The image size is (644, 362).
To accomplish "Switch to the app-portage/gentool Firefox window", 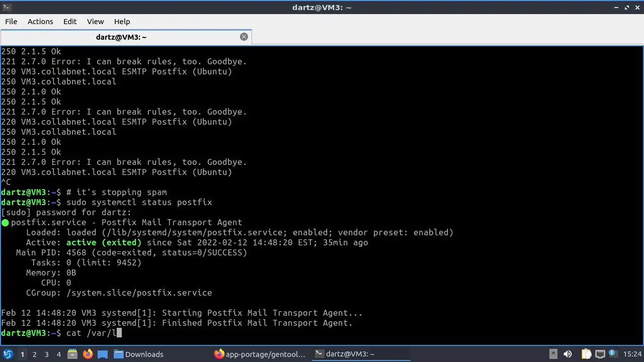I will point(260,354).
